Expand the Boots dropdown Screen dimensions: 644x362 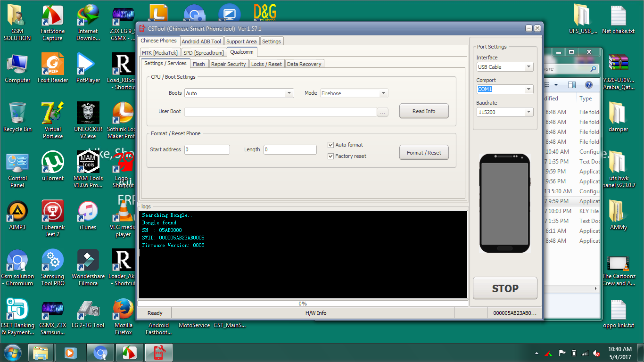(289, 93)
